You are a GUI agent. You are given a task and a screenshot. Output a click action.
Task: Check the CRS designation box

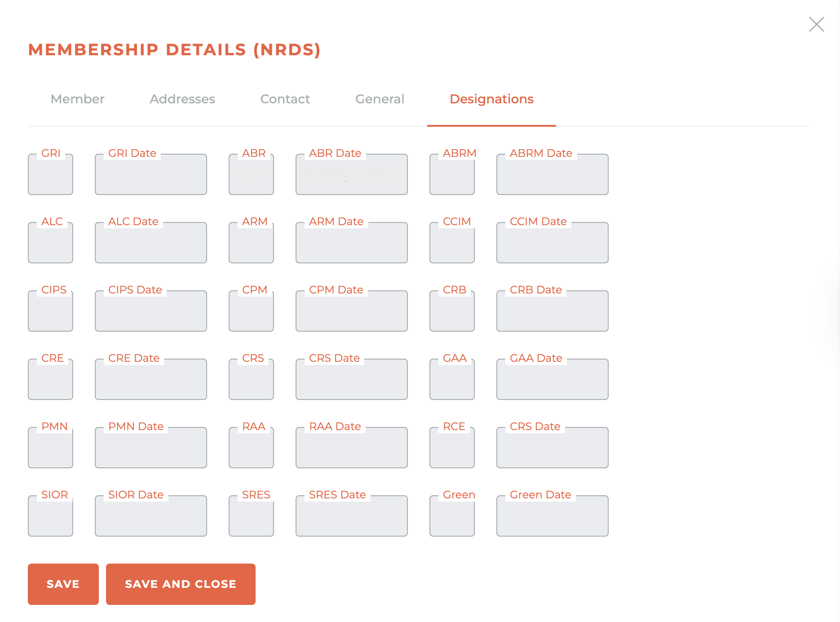coord(251,379)
